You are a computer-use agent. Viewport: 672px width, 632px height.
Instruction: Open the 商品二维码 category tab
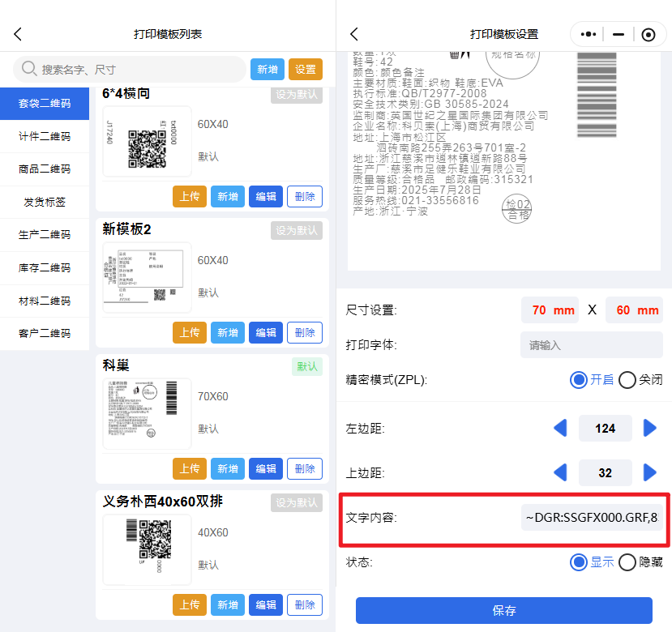(x=45, y=169)
